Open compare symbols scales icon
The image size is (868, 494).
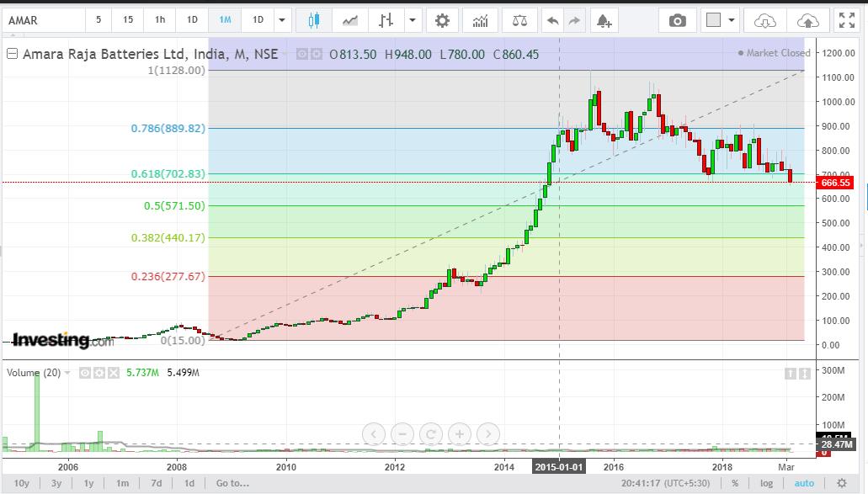point(519,20)
